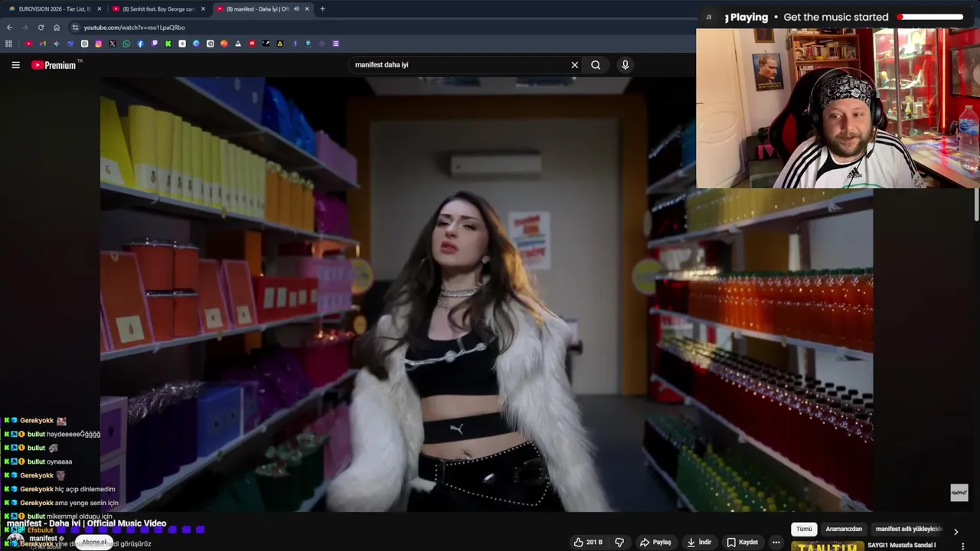Viewport: 980px width, 551px height.
Task: Start voice search with microphone
Action: tap(625, 65)
